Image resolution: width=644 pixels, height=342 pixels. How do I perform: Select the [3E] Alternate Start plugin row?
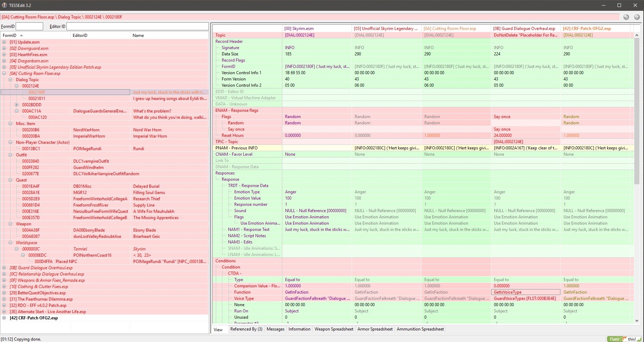point(104,312)
